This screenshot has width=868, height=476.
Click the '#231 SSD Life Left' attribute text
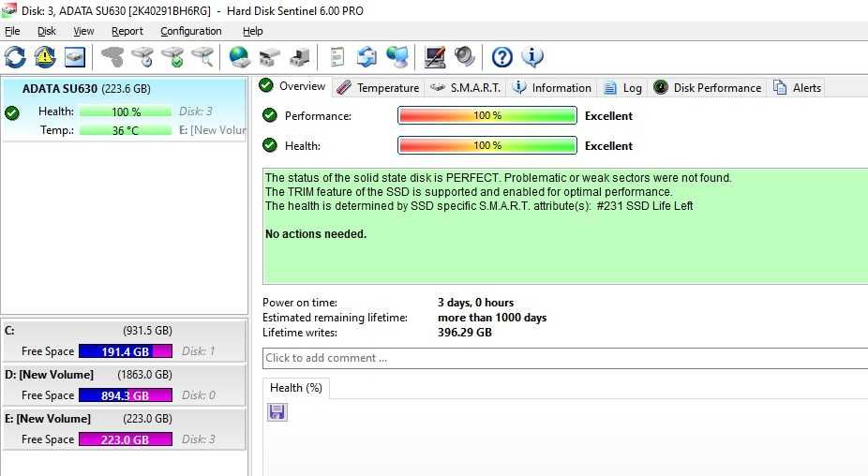(x=644, y=206)
